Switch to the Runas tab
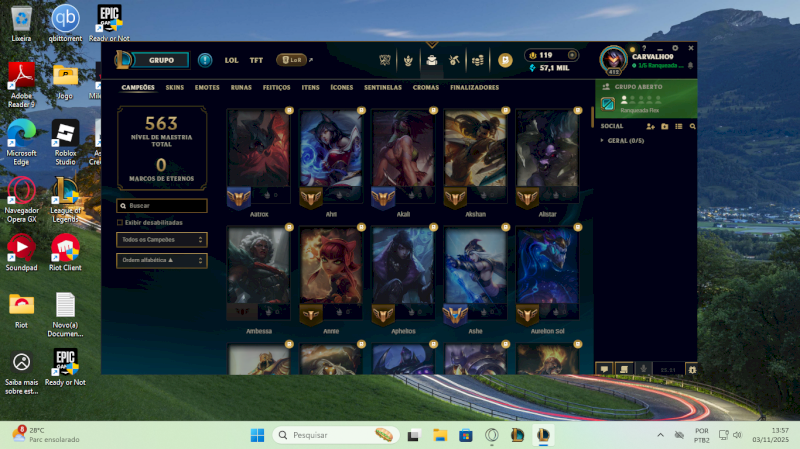800x449 pixels. coord(241,87)
